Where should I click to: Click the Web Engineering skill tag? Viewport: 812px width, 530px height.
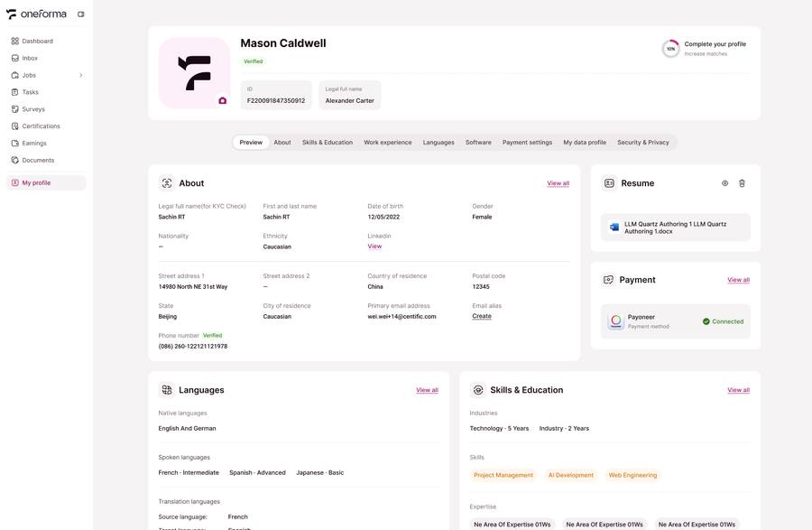(x=632, y=475)
